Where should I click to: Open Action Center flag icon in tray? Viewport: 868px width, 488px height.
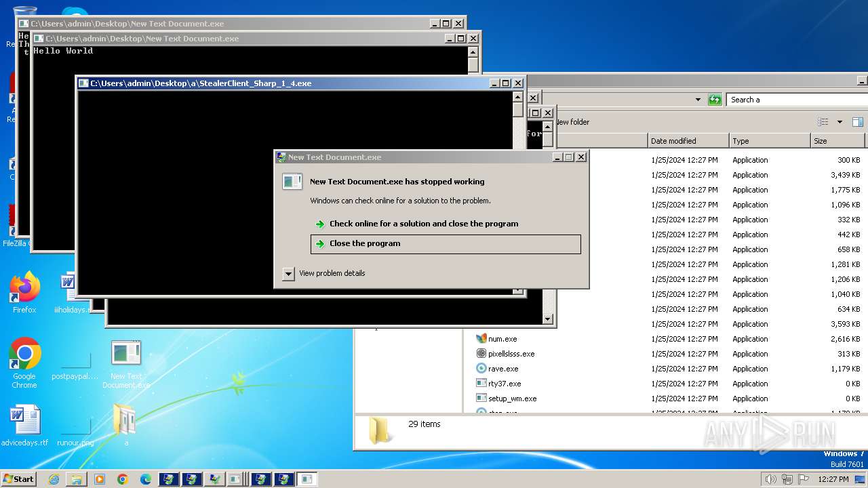tap(804, 479)
